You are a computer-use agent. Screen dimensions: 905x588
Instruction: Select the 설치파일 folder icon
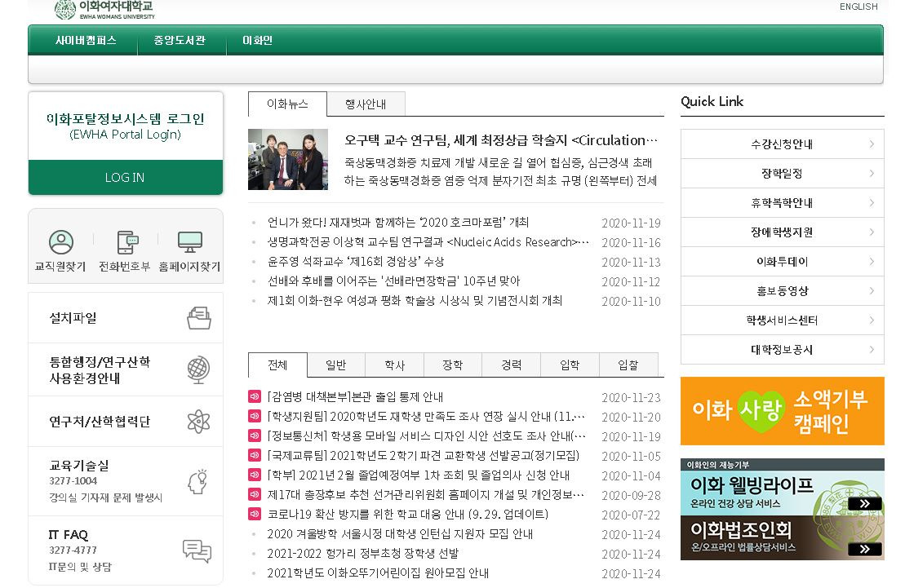click(x=198, y=316)
